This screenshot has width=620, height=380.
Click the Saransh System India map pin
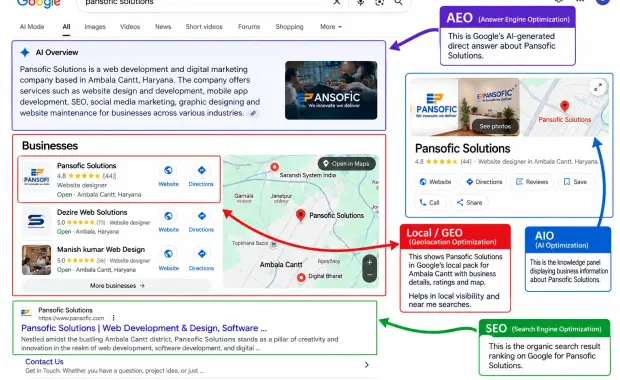[274, 167]
